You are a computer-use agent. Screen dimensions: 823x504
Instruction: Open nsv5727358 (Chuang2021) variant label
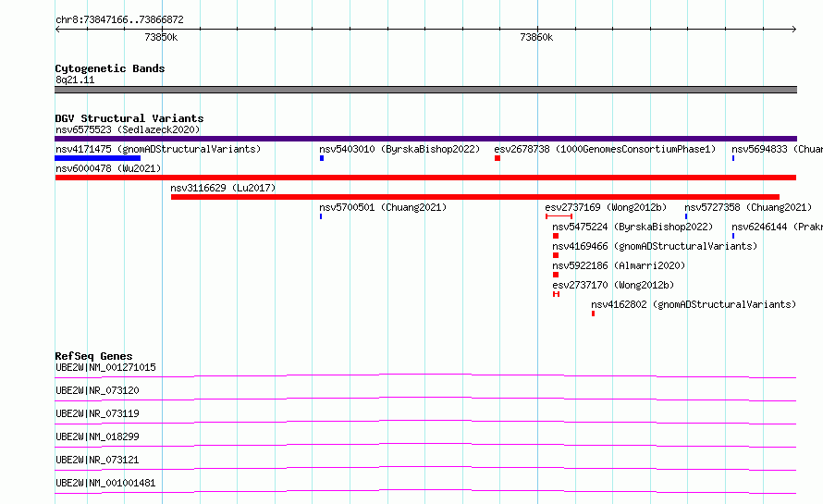coord(748,207)
